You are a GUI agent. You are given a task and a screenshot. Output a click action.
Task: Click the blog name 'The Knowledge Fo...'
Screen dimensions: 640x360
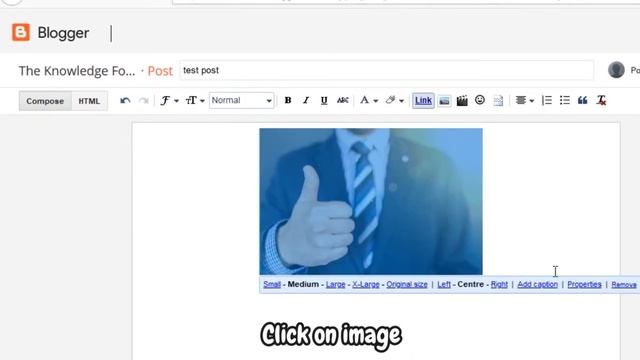(77, 71)
